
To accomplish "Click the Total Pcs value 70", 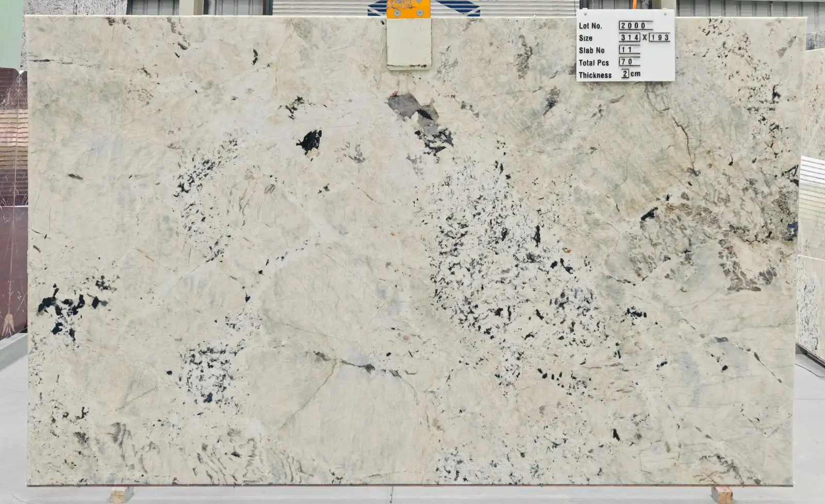I will coord(629,62).
